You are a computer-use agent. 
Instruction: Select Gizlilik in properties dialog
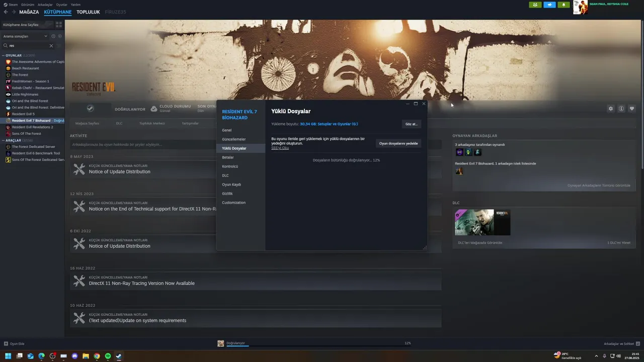(x=240, y=194)
